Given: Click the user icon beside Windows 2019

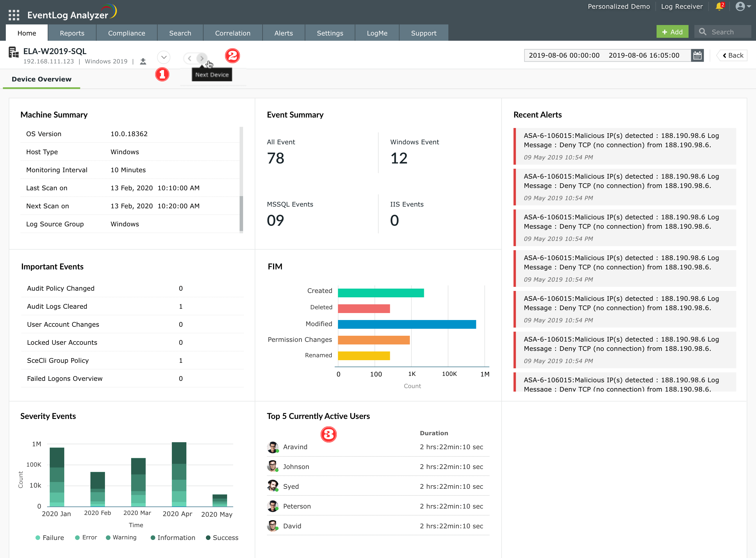Looking at the screenshot, I should [143, 61].
